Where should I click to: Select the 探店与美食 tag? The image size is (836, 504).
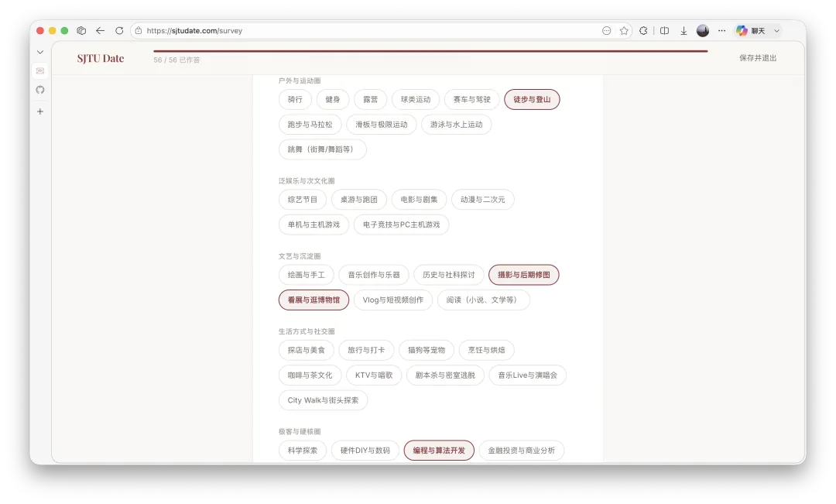click(x=306, y=351)
